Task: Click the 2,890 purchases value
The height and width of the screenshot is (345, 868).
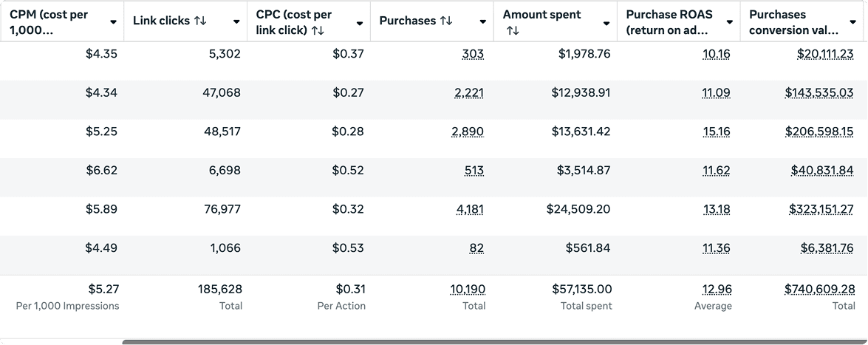Action: click(468, 131)
